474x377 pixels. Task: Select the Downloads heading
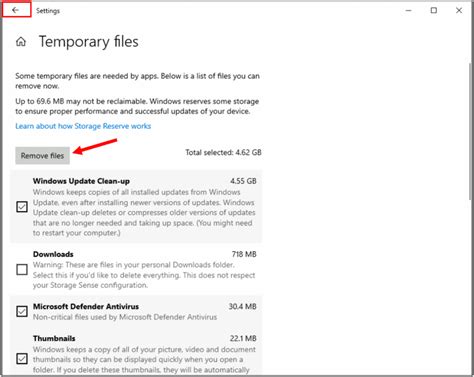click(53, 254)
